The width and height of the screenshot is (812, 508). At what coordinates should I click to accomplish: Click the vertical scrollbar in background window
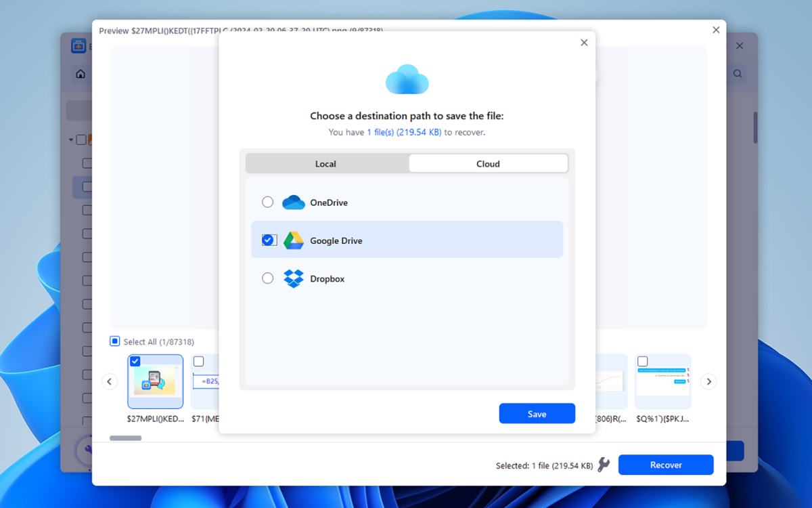point(755,127)
